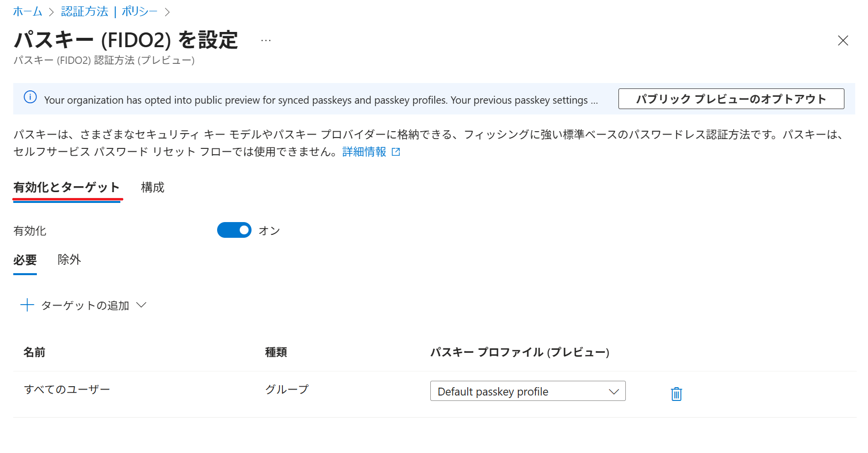Open the more options ellipsis menu

(266, 41)
